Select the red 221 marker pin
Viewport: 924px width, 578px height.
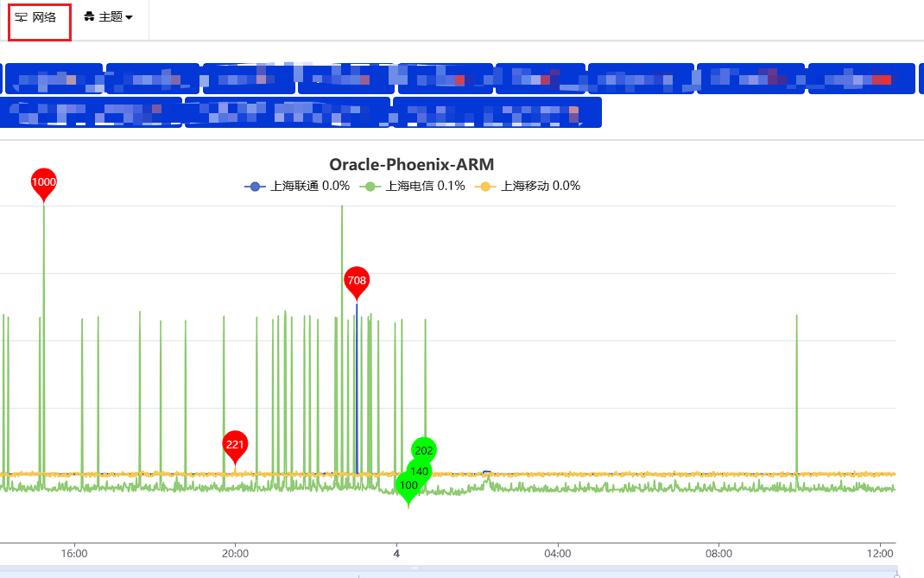click(235, 444)
